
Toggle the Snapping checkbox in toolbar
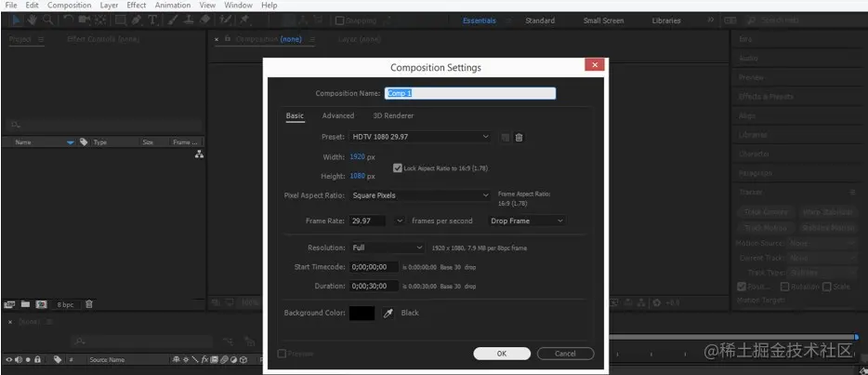pos(340,20)
